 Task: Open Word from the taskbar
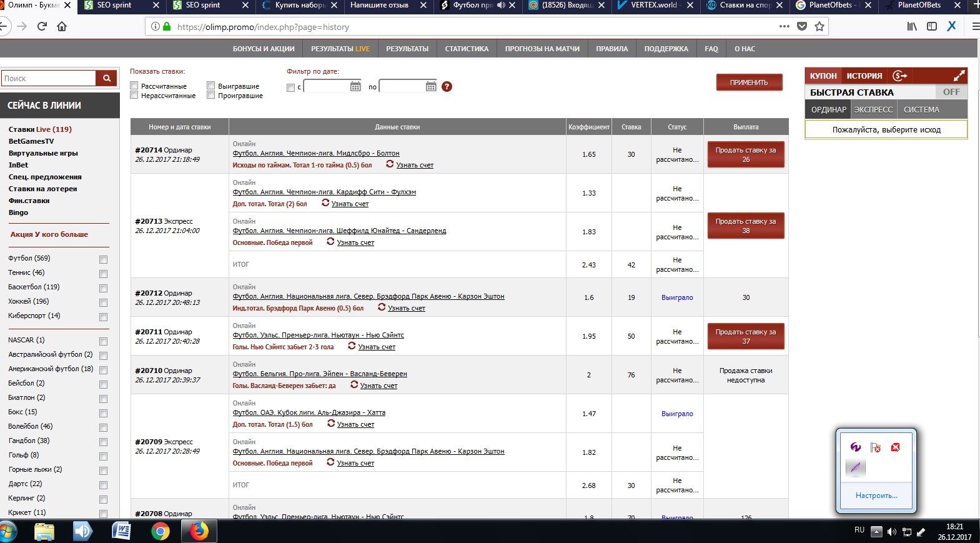click(x=121, y=531)
